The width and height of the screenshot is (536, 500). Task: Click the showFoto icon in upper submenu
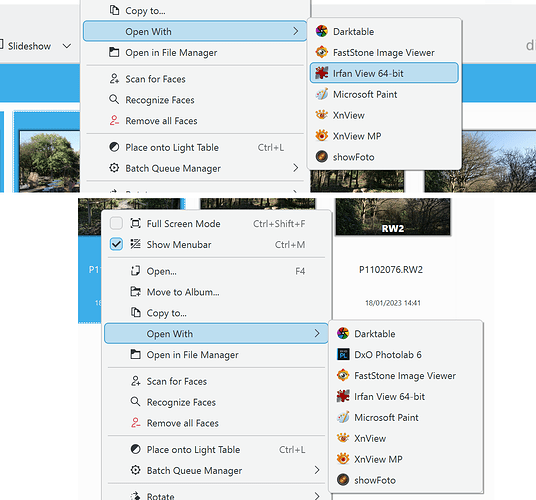pos(322,157)
